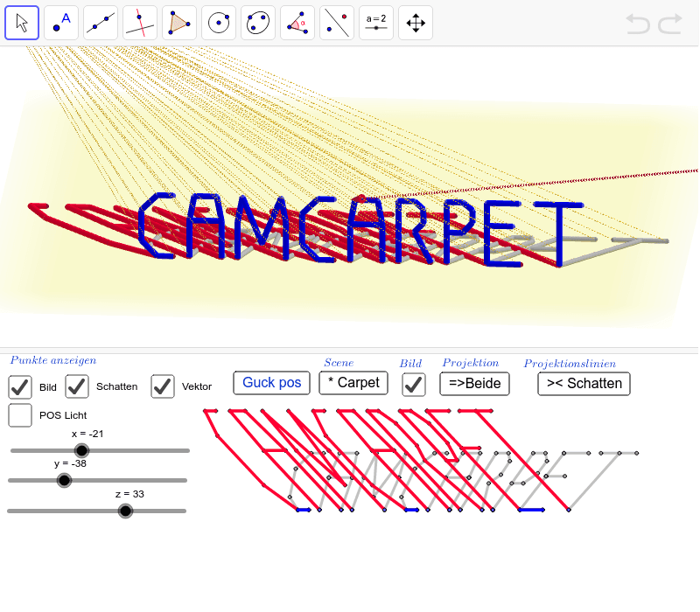Viewport: 700px width, 612px height.
Task: Select the Angle tool
Action: coord(297,22)
